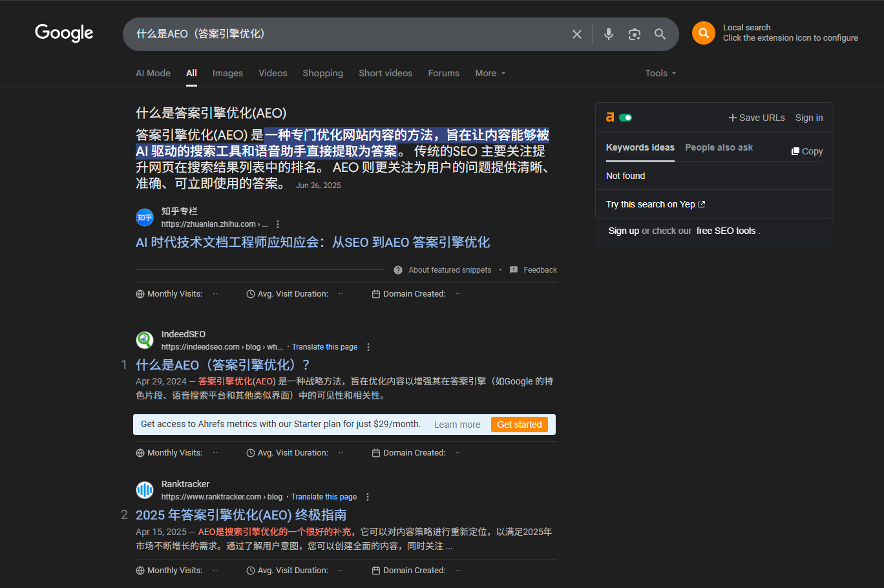Screen dimensions: 884x588
Task: Click calendar icon in Ranktracker metrics row
Action: click(376, 571)
